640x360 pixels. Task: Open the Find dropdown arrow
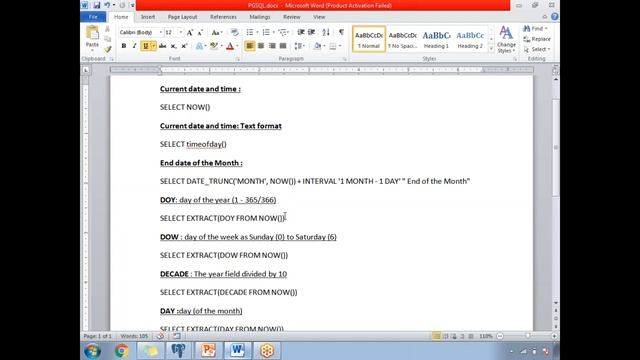546,29
